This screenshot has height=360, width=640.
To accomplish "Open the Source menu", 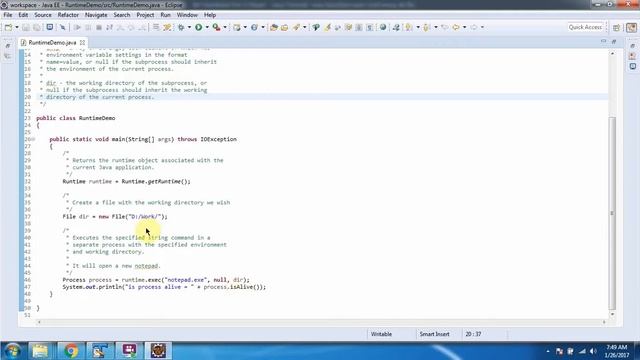I will [x=43, y=15].
